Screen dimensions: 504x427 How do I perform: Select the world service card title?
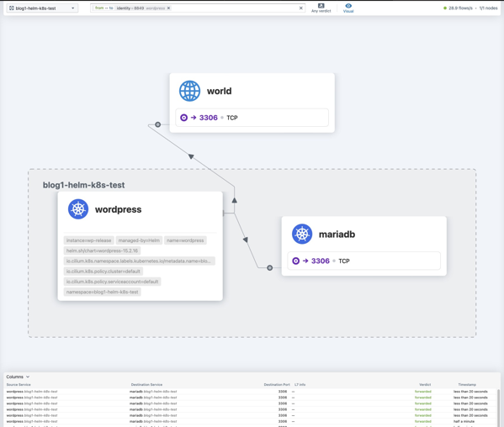tap(220, 91)
